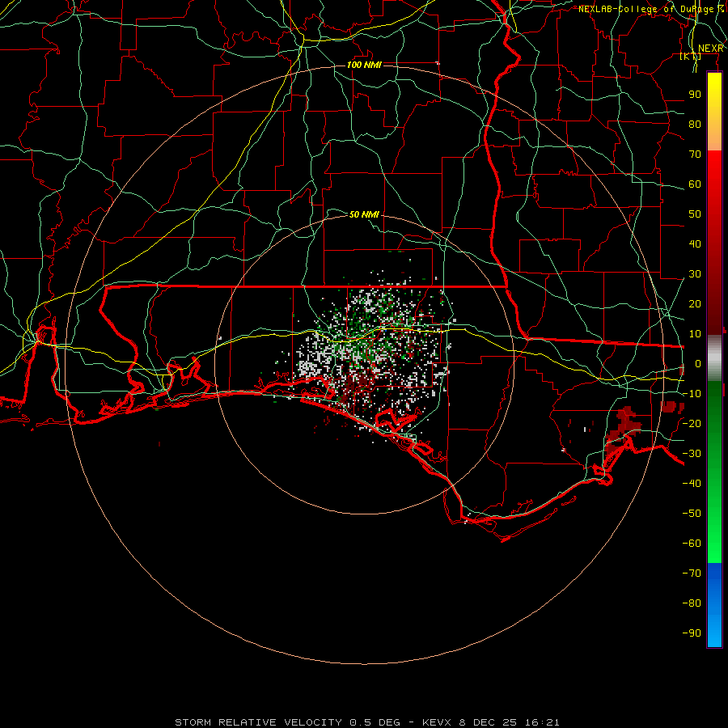The image size is (728, 728).
Task: Click the -60 value on the velocity scale
Action: (692, 544)
